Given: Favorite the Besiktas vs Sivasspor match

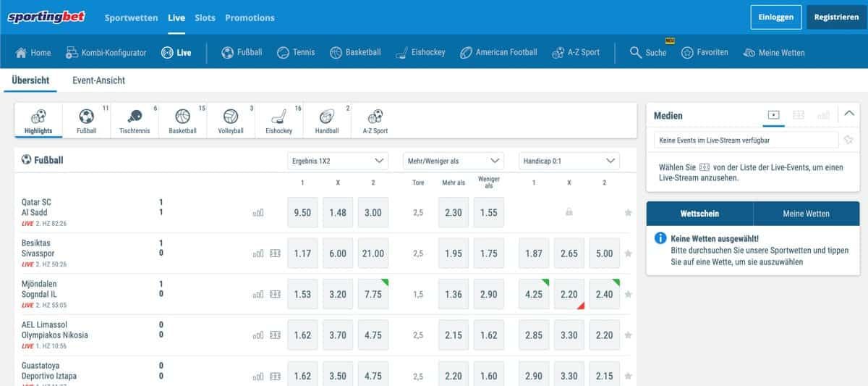Looking at the screenshot, I should point(628,253).
